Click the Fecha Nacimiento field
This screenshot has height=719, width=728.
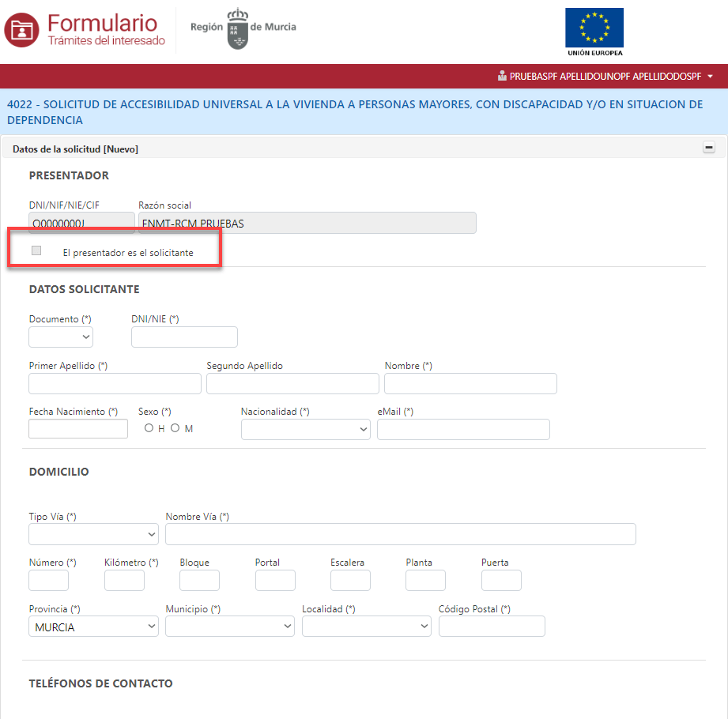pyautogui.click(x=78, y=429)
